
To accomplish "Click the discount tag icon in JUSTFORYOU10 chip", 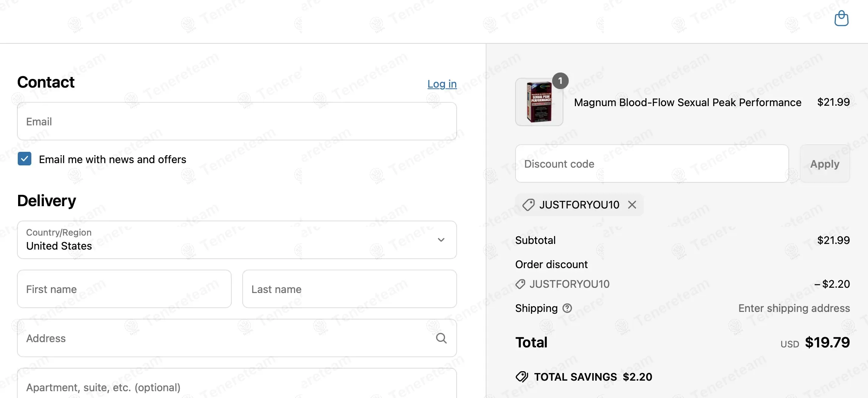I will [528, 205].
